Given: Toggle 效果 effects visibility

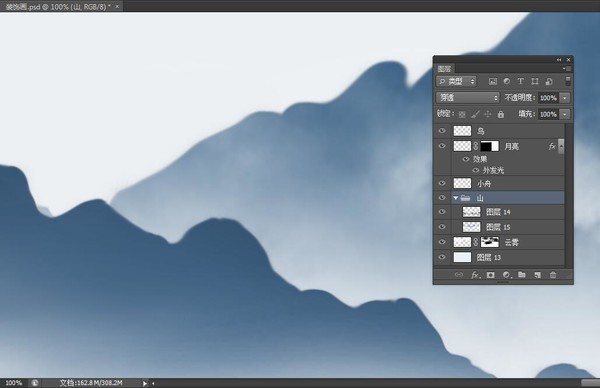Looking at the screenshot, I should pos(466,159).
